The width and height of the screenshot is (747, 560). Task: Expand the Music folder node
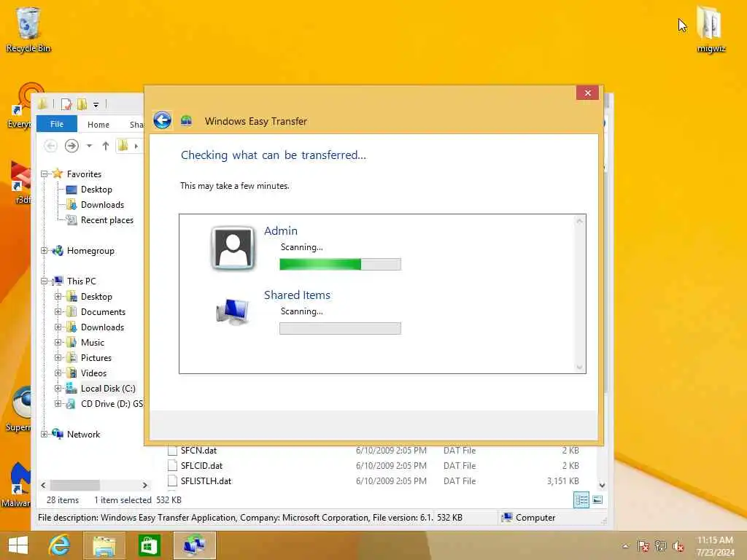(58, 343)
